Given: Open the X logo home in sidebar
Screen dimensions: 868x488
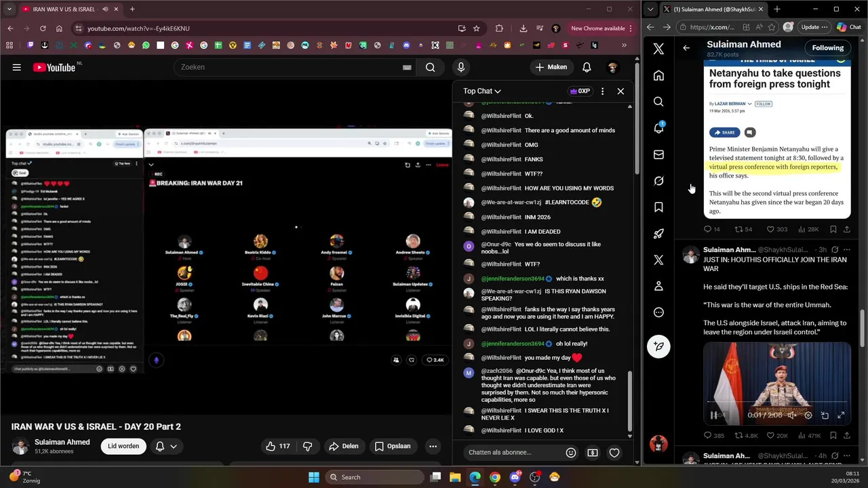Looking at the screenshot, I should (x=658, y=49).
